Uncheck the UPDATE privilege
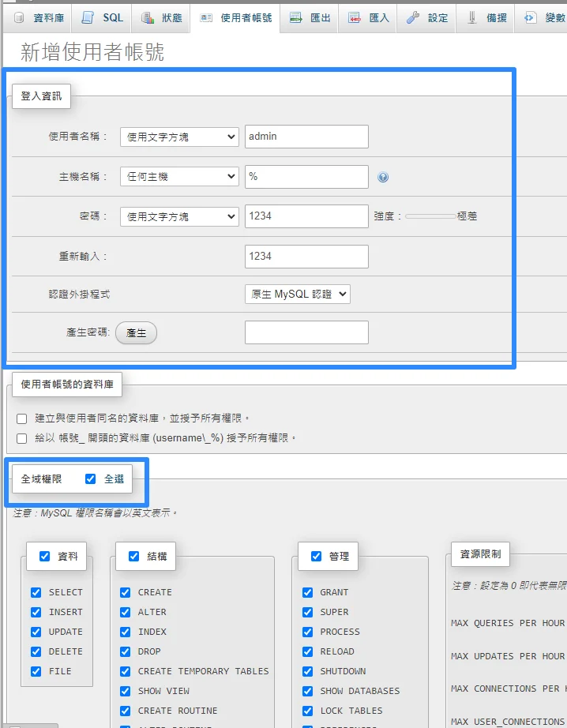 (x=36, y=632)
